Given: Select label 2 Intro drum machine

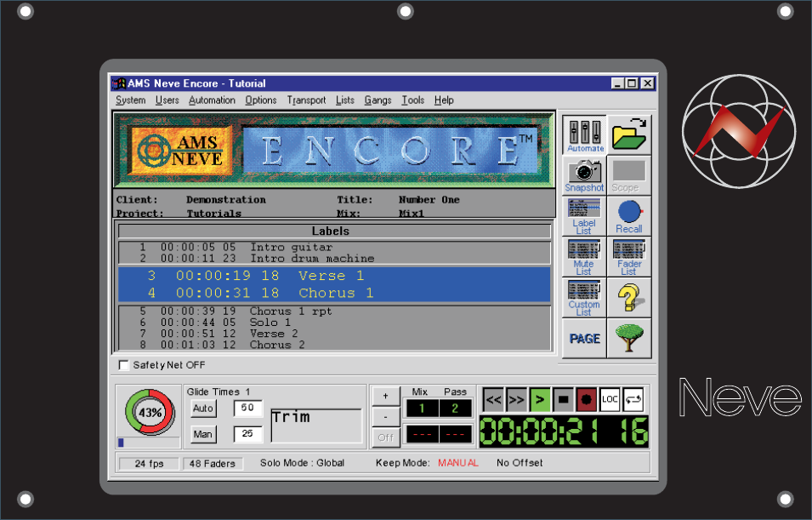Looking at the screenshot, I should pyautogui.click(x=334, y=258).
